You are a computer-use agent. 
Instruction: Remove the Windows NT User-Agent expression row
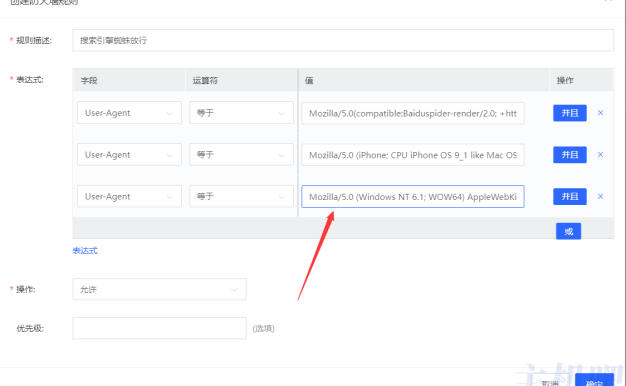(600, 196)
